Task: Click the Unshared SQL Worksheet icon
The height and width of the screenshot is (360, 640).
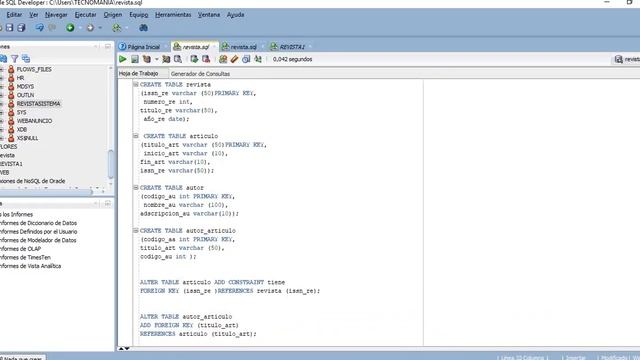Action: tap(223, 59)
